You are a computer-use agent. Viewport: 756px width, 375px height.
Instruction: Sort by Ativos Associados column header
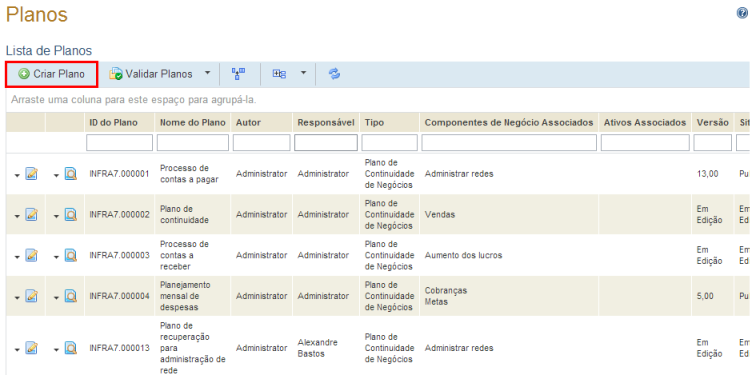(645, 123)
